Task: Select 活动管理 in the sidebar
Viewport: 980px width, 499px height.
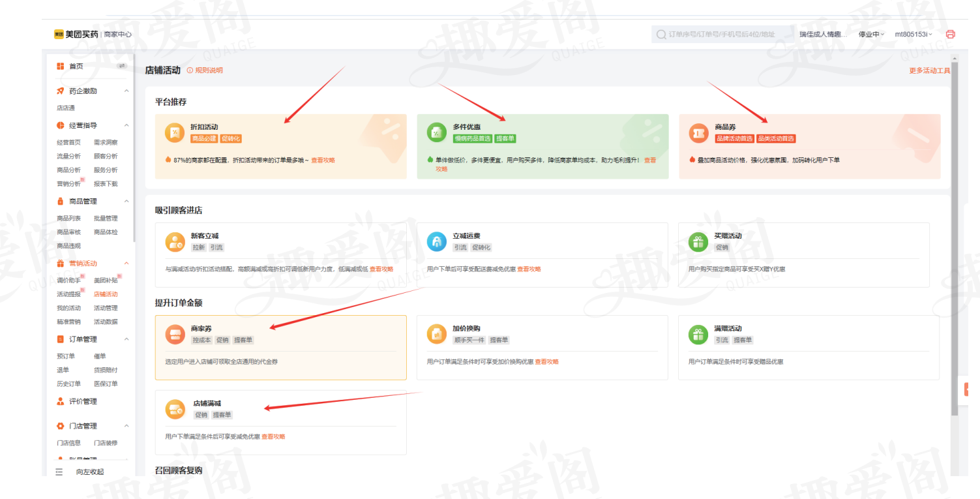Action: [106, 308]
